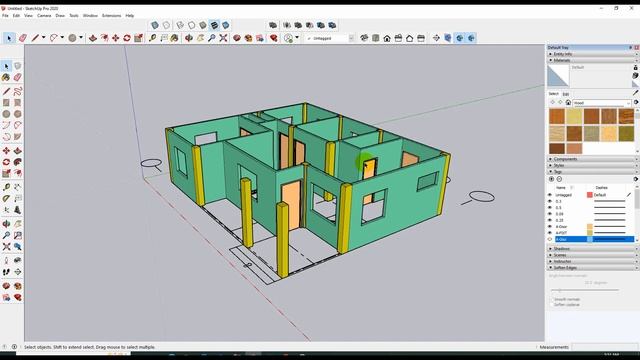The width and height of the screenshot is (640, 360).
Task: Select the Orbit tool in top toolbar
Action: pyautogui.click(x=189, y=38)
